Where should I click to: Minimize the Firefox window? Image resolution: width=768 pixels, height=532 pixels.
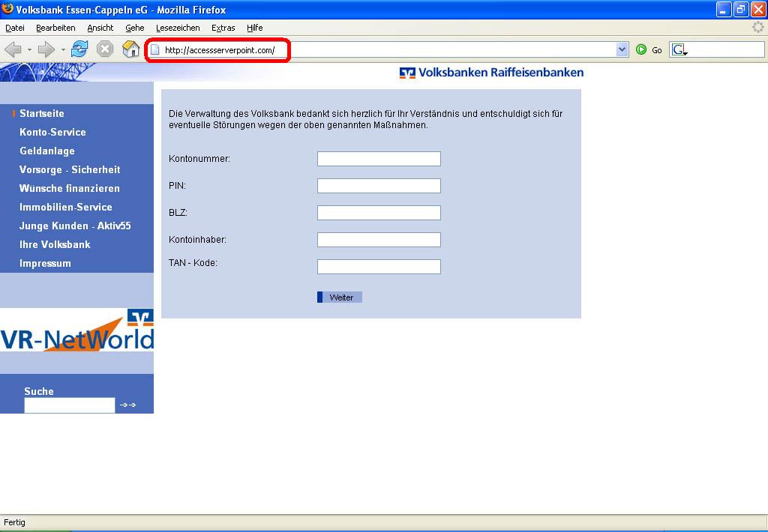pos(724,9)
